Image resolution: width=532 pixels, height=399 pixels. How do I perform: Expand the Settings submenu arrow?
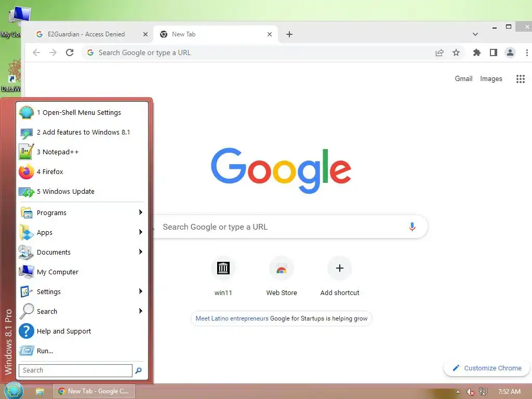pos(140,291)
